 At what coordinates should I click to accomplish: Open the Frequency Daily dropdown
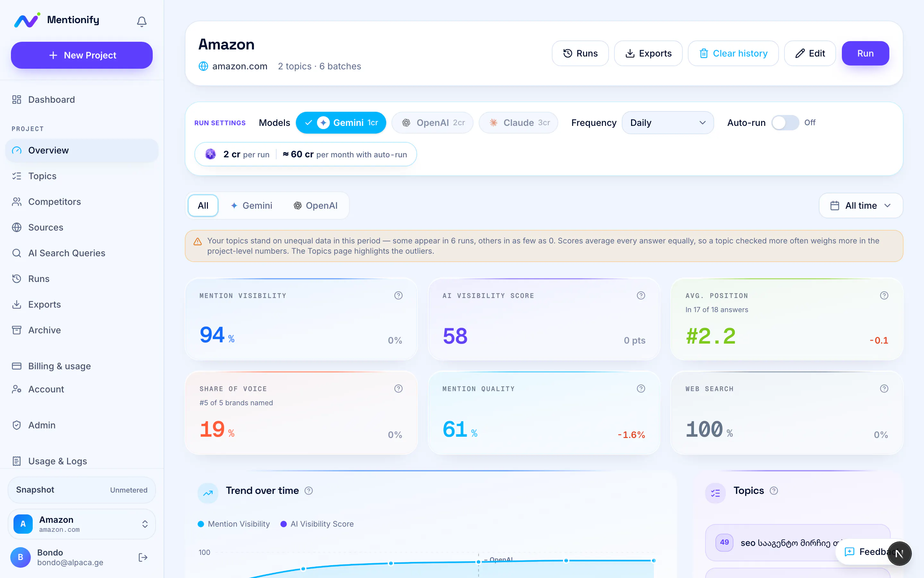pos(667,123)
